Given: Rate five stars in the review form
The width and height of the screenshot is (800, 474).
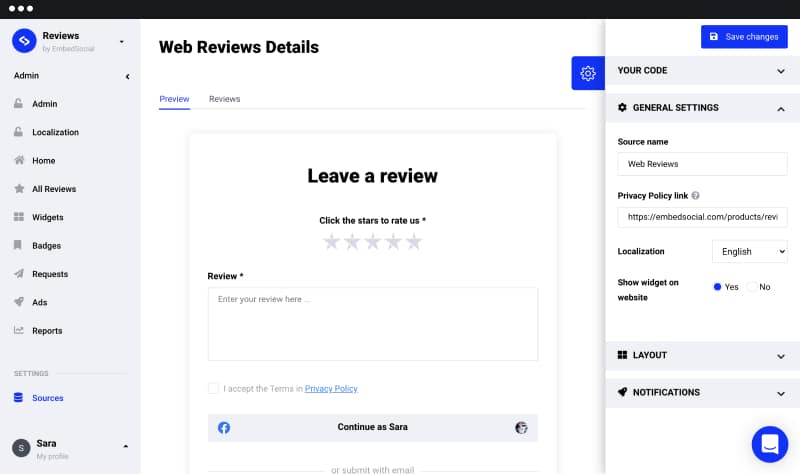Looking at the screenshot, I should (x=414, y=241).
